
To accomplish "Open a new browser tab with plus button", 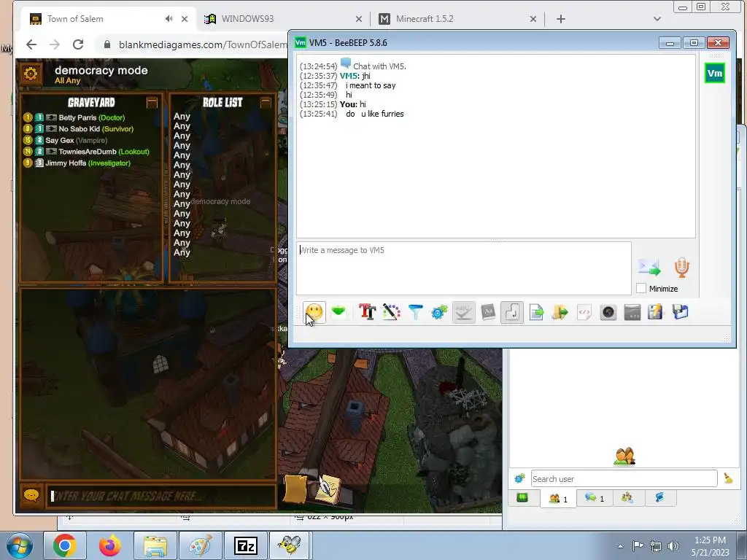I will coord(561,19).
